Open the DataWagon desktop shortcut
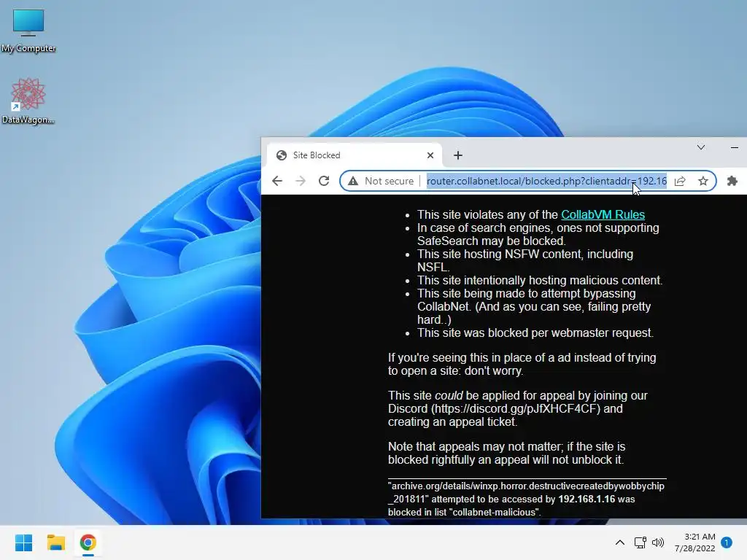This screenshot has width=747, height=560. coord(28,101)
